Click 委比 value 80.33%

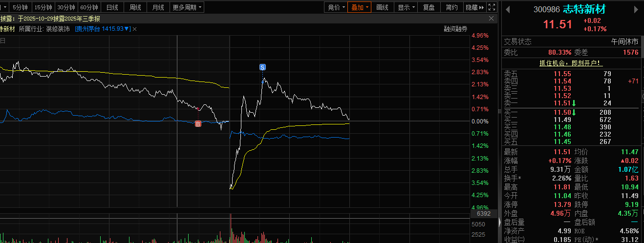[560, 52]
